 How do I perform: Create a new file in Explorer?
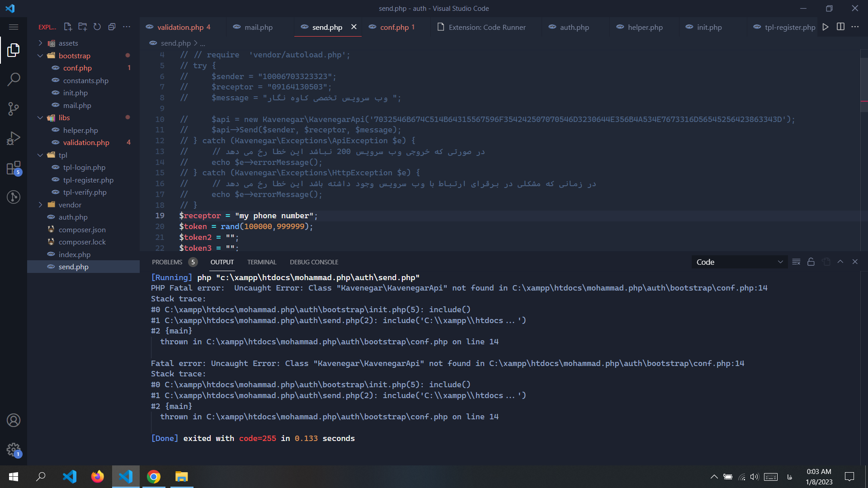[68, 27]
